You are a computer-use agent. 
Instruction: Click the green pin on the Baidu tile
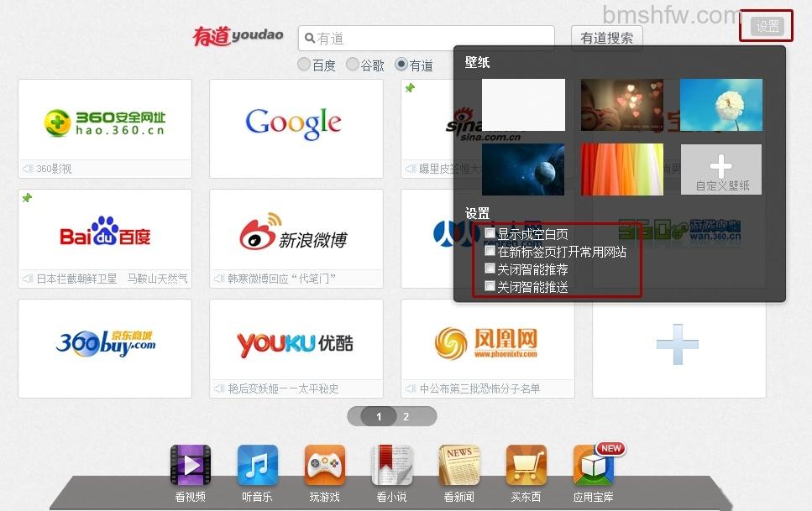coord(28,198)
